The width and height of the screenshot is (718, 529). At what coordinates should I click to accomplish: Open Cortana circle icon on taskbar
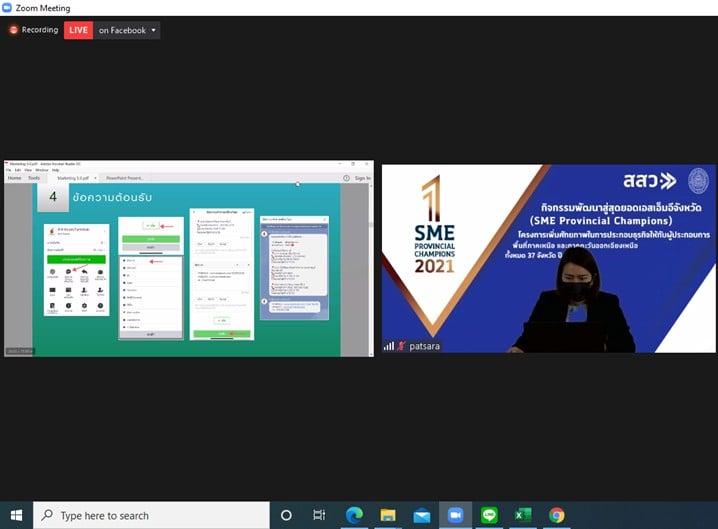[x=286, y=515]
